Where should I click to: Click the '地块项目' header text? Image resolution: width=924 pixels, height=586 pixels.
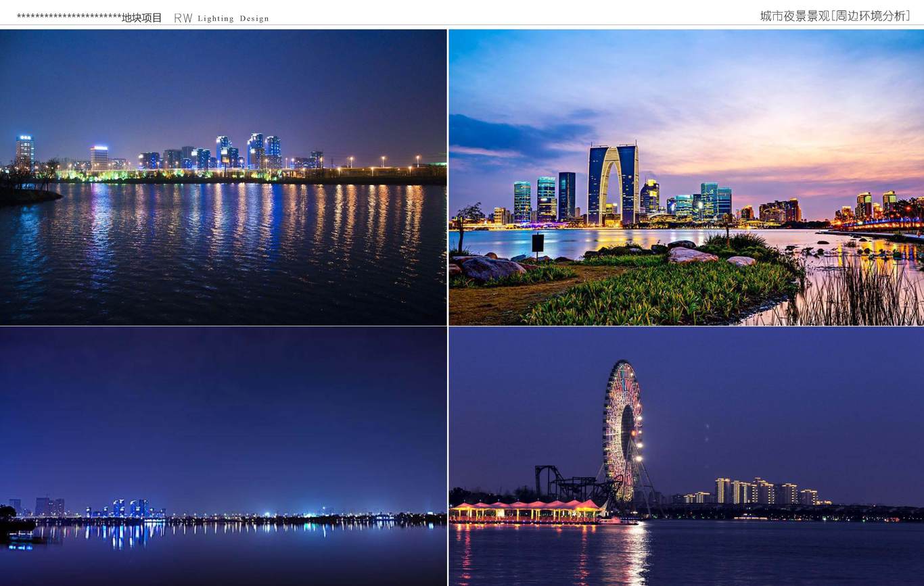pyautogui.click(x=141, y=18)
